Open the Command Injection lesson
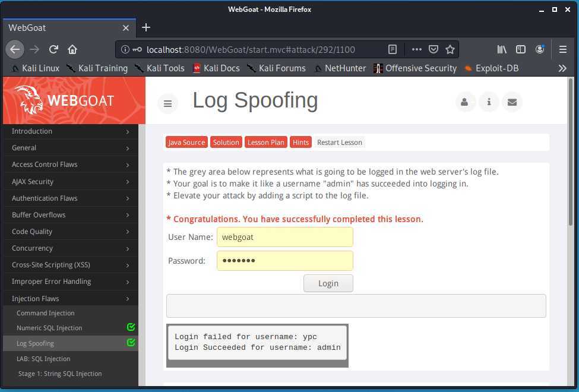Screen dimensions: 579x392 (45, 313)
